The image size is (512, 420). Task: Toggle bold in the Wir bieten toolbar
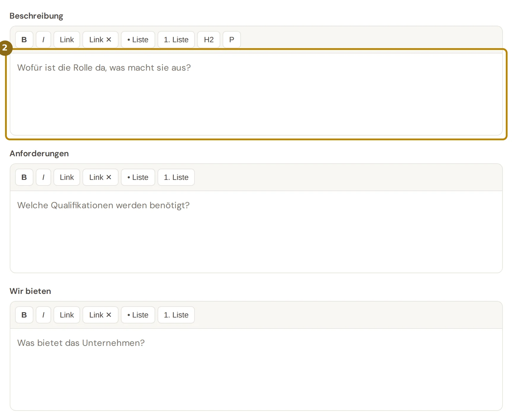pos(24,315)
